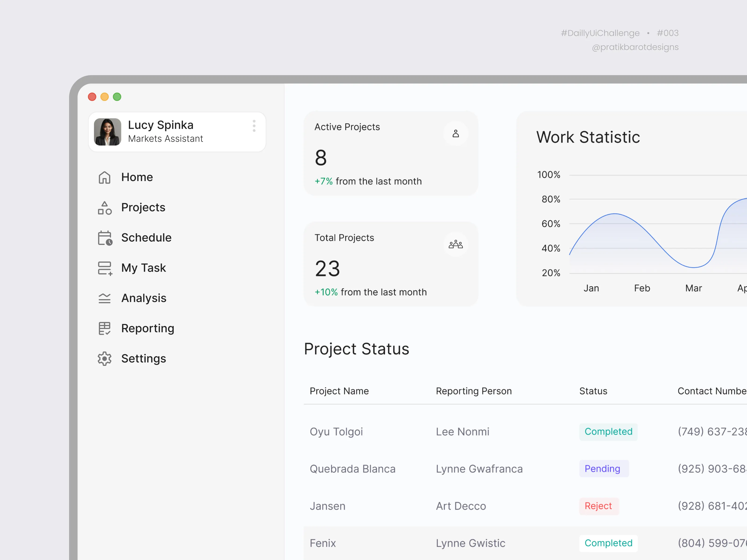
Task: Click the person icon in Active Projects
Action: 456,133
